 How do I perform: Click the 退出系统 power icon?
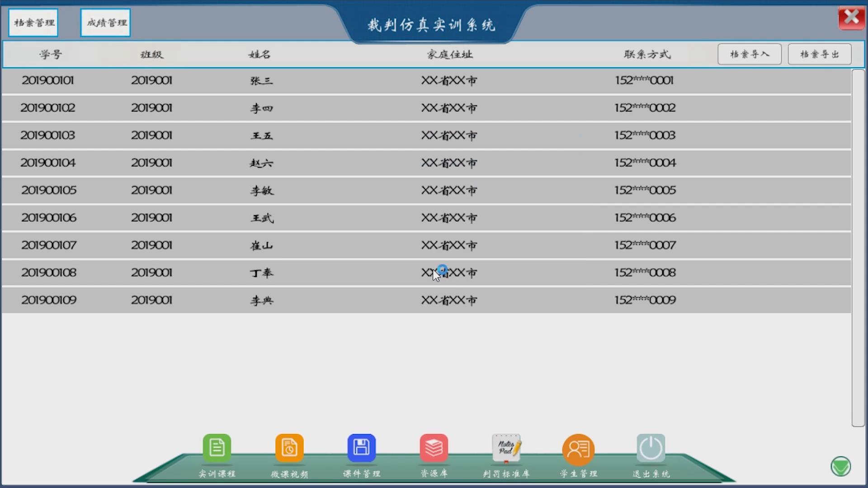(651, 448)
